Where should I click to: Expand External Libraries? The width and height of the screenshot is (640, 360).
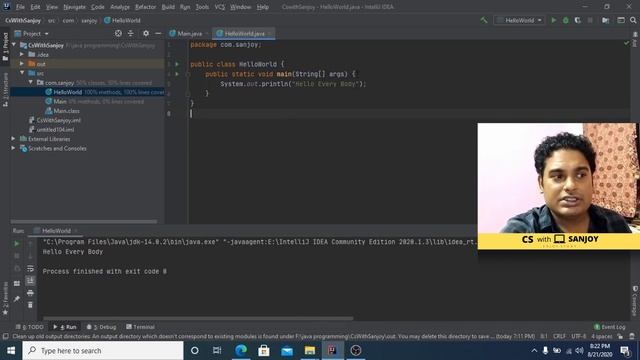click(x=13, y=139)
